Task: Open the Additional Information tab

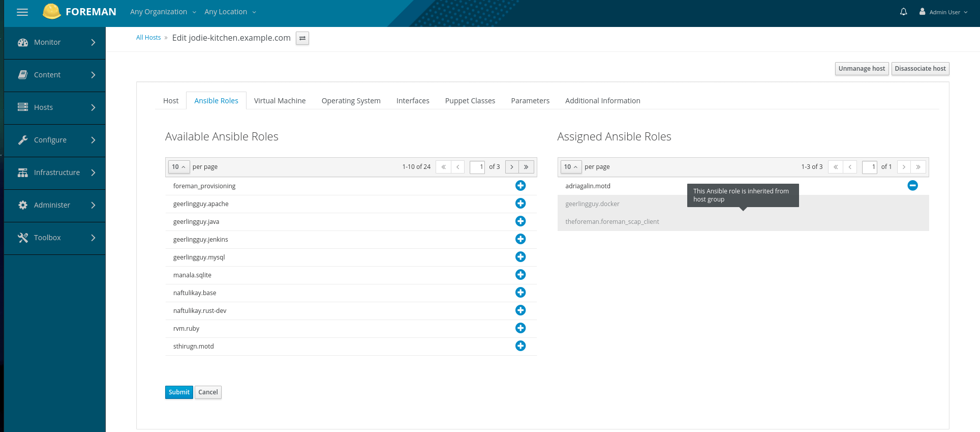Action: (603, 101)
